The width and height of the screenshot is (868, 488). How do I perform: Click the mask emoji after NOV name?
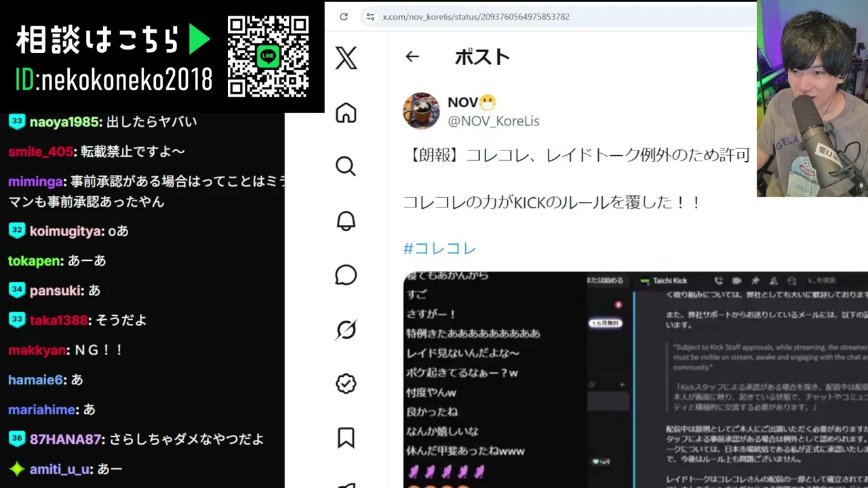(488, 103)
